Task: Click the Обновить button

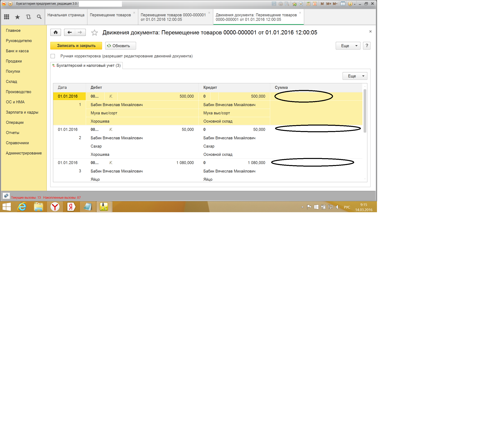Action: [120, 46]
